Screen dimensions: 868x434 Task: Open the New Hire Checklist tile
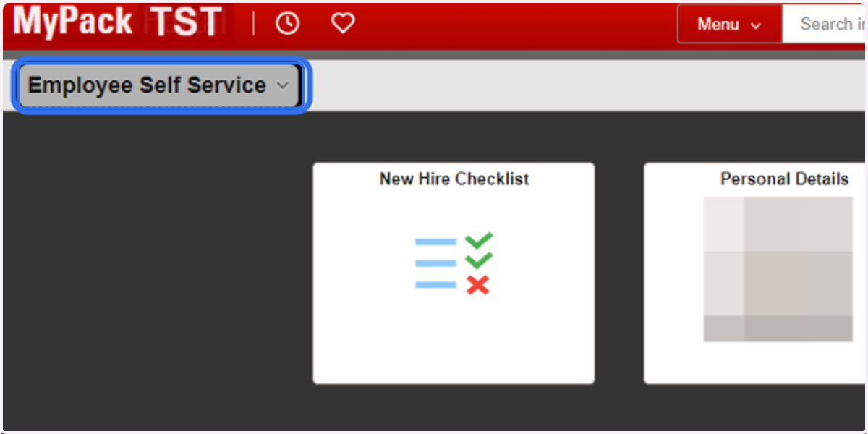coord(454,273)
